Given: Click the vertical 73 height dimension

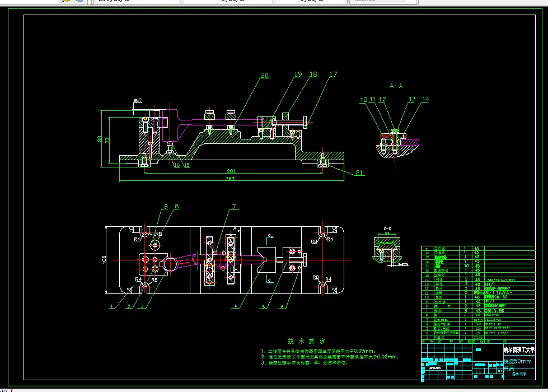Looking at the screenshot, I should tap(107, 140).
